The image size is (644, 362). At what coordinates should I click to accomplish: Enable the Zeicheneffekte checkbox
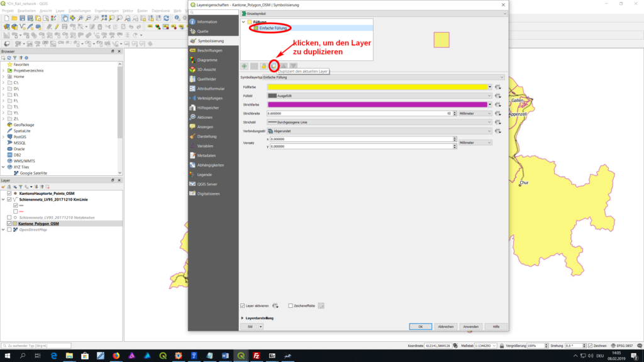[x=291, y=305]
